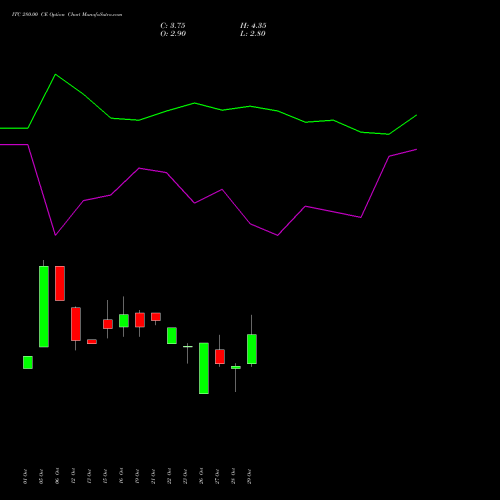Click the '28 Oct' date axis label
Viewport: 500px width, 500px height.
233,476
